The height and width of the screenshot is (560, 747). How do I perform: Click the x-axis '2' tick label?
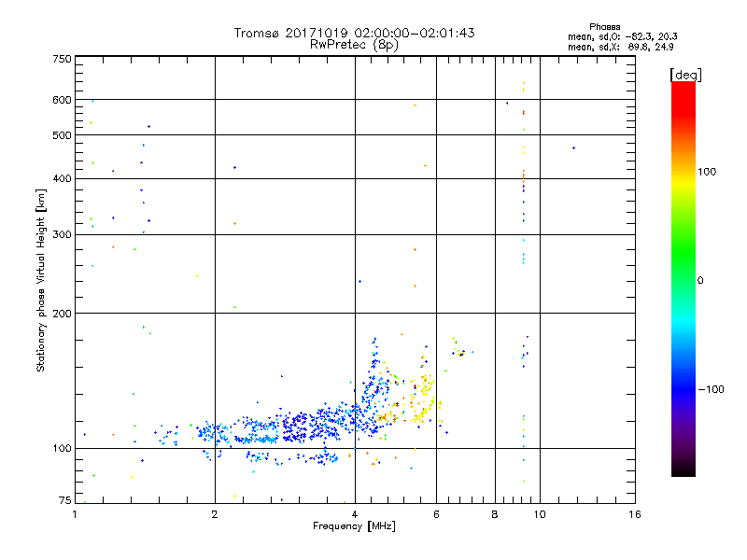[215, 514]
